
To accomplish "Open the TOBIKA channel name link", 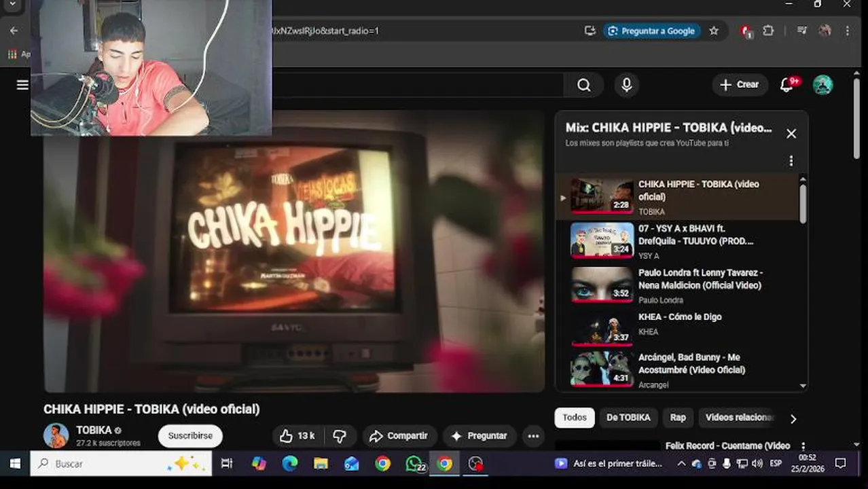I will tap(94, 430).
